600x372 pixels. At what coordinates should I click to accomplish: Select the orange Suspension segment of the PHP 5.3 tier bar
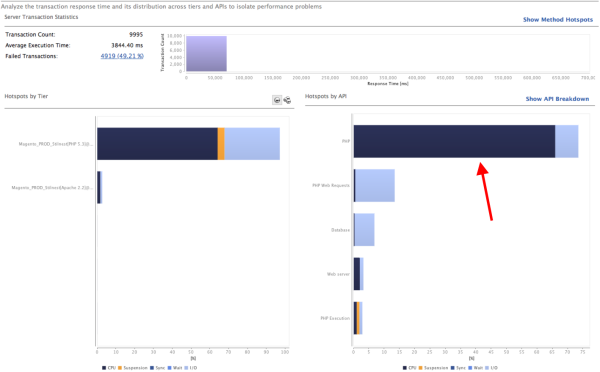coord(221,144)
